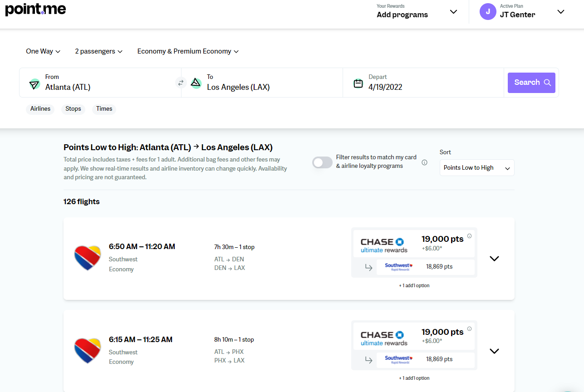The height and width of the screenshot is (392, 584).
Task: Open the Airlines filter
Action: click(40, 109)
